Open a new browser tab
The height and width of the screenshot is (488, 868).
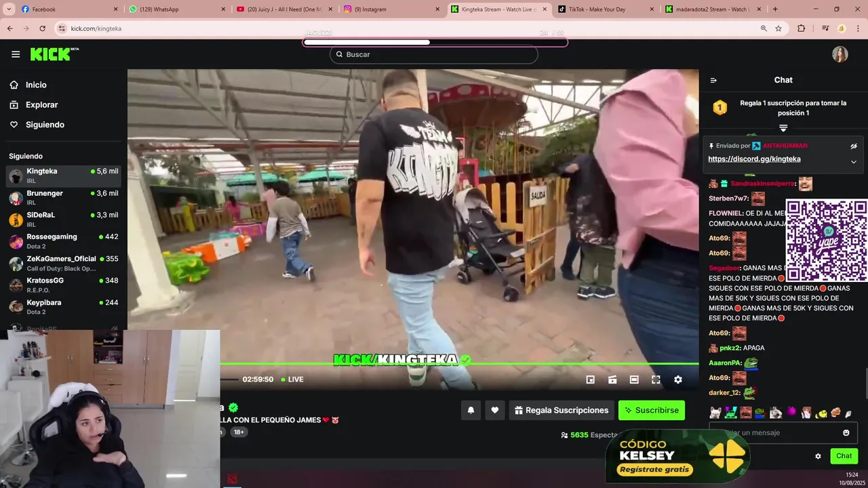775,9
